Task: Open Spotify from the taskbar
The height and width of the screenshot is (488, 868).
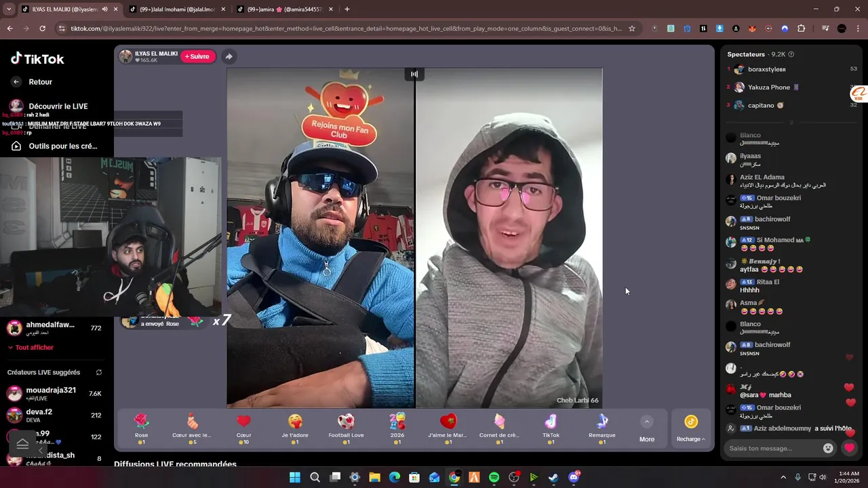Action: (x=494, y=477)
